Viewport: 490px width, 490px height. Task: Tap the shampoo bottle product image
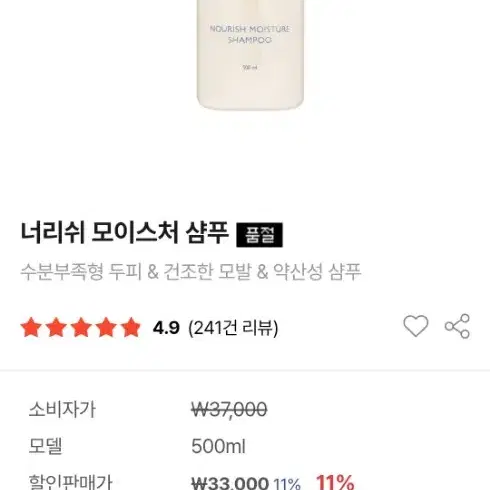(250, 55)
